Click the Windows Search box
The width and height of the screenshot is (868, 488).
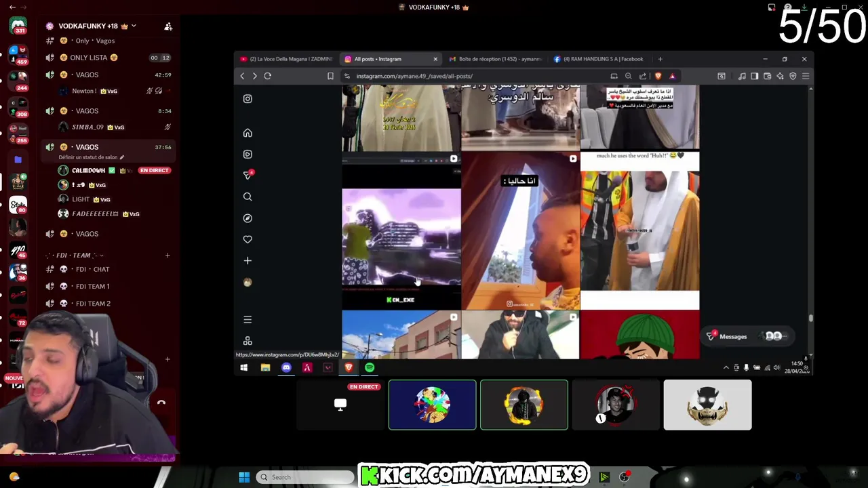pyautogui.click(x=305, y=477)
